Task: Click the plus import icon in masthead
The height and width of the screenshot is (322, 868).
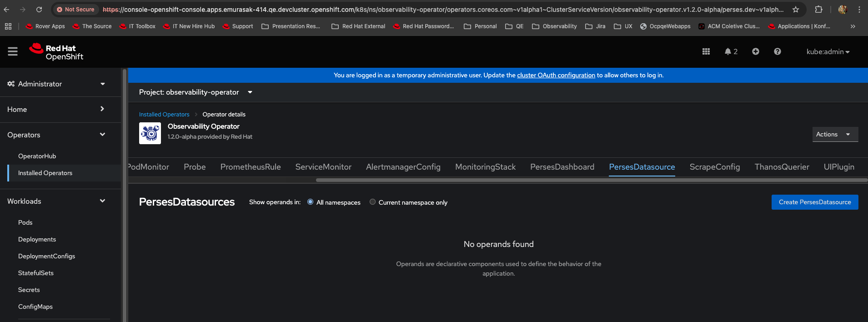Action: pyautogui.click(x=756, y=52)
